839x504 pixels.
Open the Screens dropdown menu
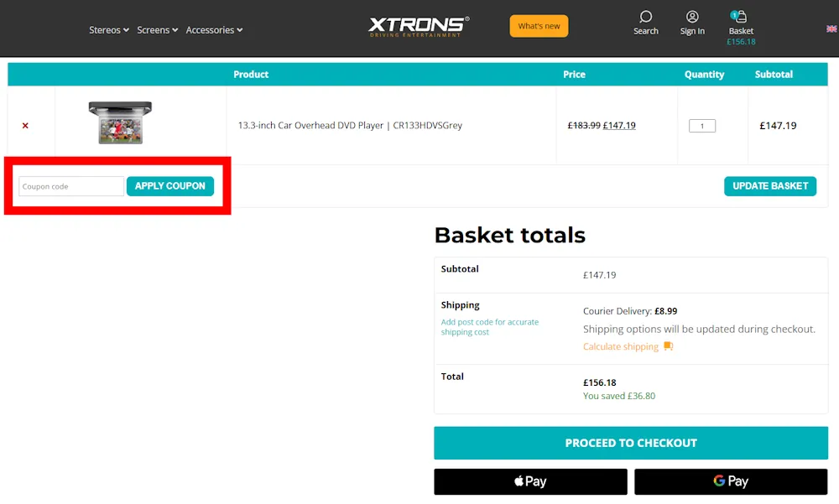tap(157, 29)
